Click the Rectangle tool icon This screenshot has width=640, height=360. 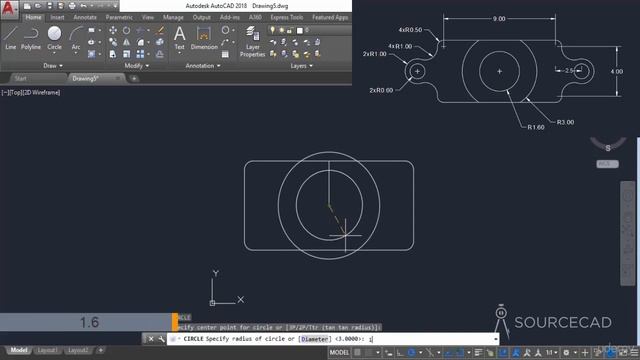pos(91,30)
